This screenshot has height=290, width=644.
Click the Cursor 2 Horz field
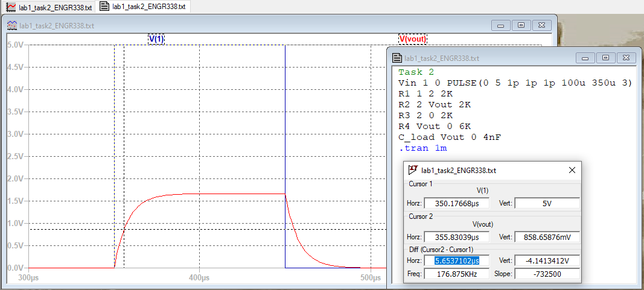[x=456, y=237]
